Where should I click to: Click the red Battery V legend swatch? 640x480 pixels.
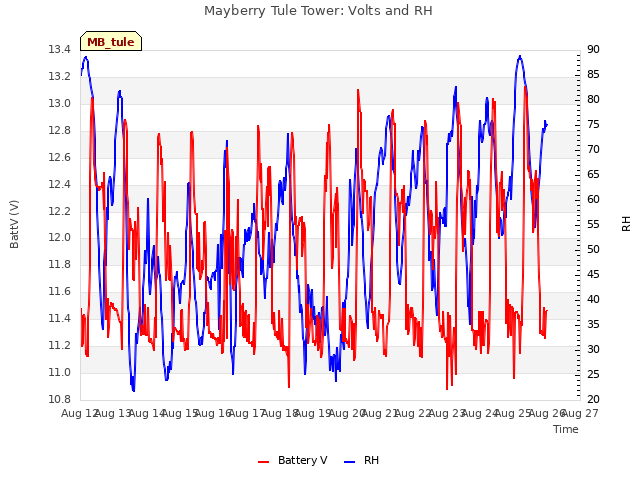tap(264, 462)
